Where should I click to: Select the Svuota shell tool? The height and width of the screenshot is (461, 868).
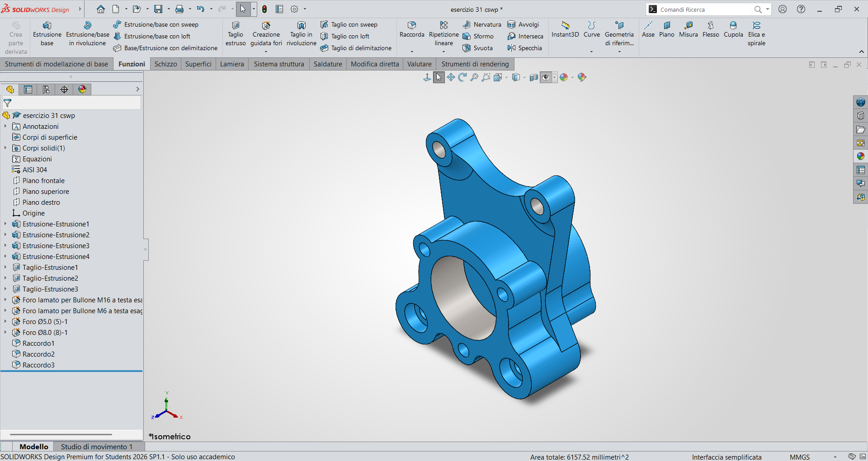(x=477, y=48)
